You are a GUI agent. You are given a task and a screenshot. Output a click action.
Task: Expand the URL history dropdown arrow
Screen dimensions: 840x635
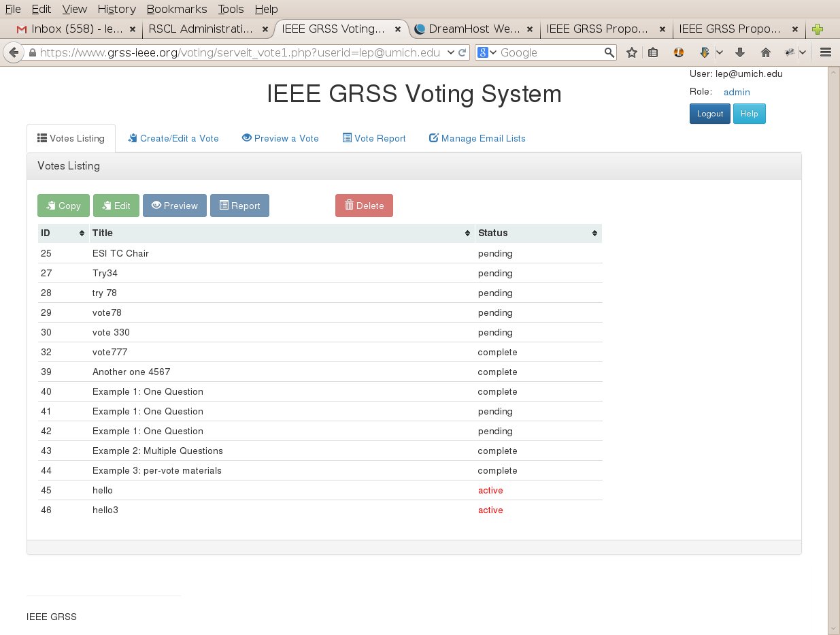[450, 52]
